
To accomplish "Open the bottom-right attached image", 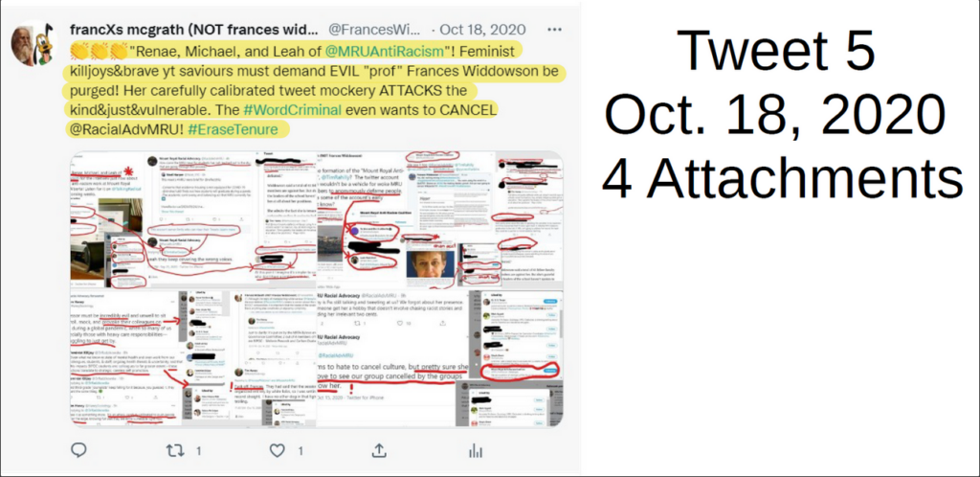I will 440,358.
